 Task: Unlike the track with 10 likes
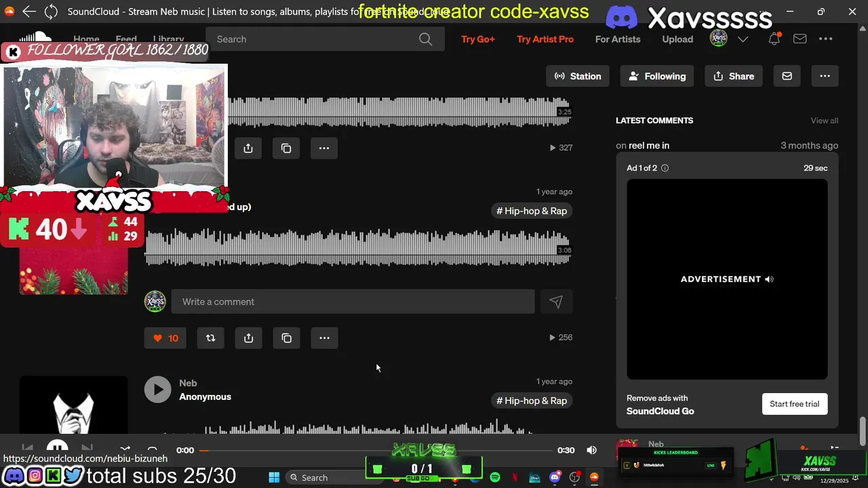165,338
